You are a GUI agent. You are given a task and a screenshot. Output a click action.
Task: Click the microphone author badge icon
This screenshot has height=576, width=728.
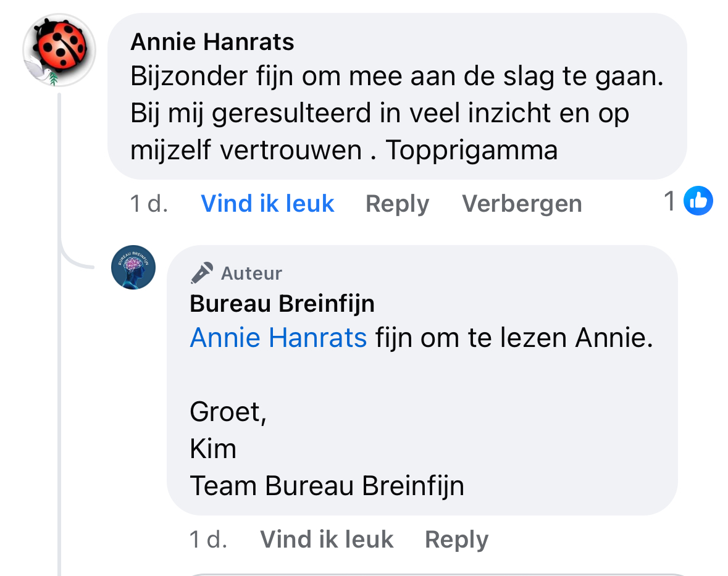[201, 273]
